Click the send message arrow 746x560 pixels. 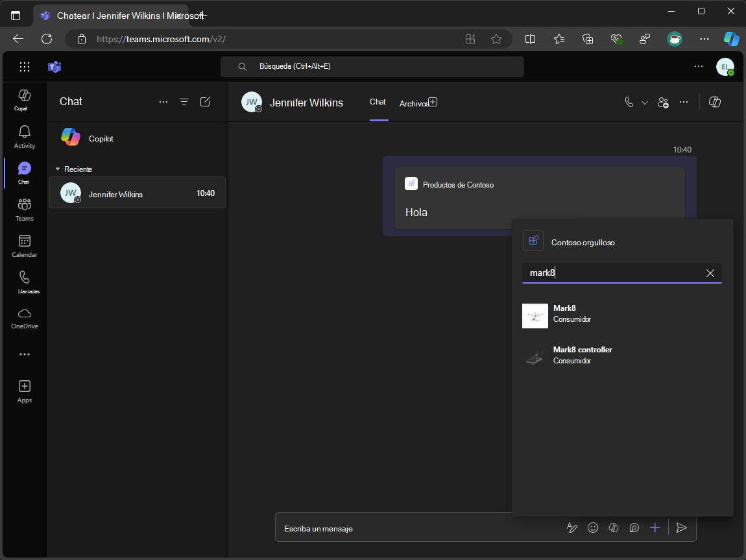pyautogui.click(x=681, y=528)
